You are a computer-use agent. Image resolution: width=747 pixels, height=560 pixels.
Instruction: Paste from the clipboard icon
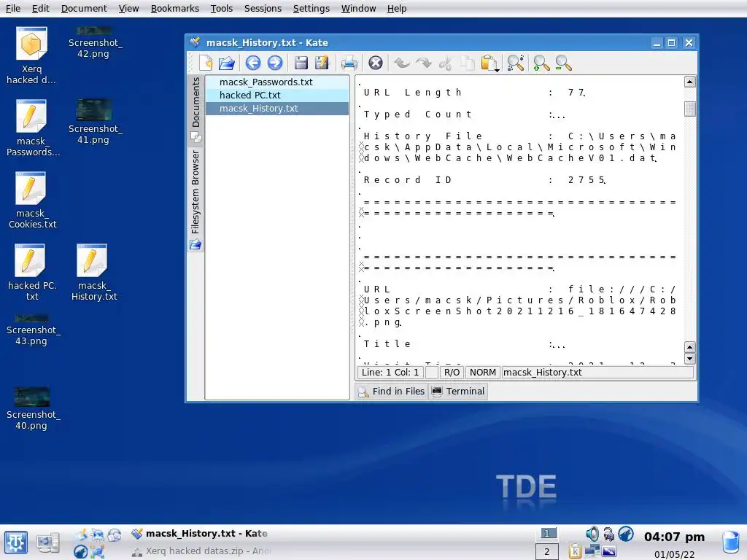point(488,63)
